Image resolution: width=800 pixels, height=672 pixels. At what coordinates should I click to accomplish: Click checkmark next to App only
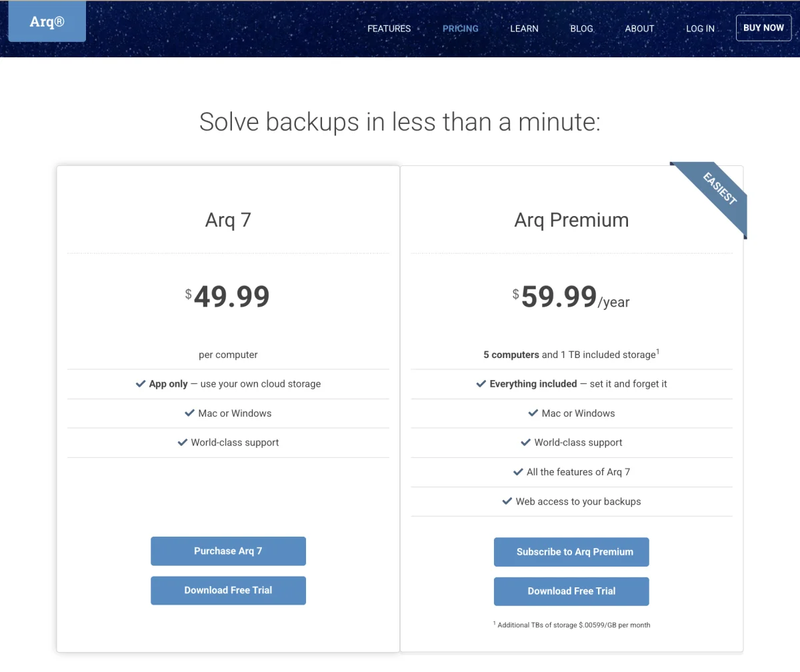point(141,384)
